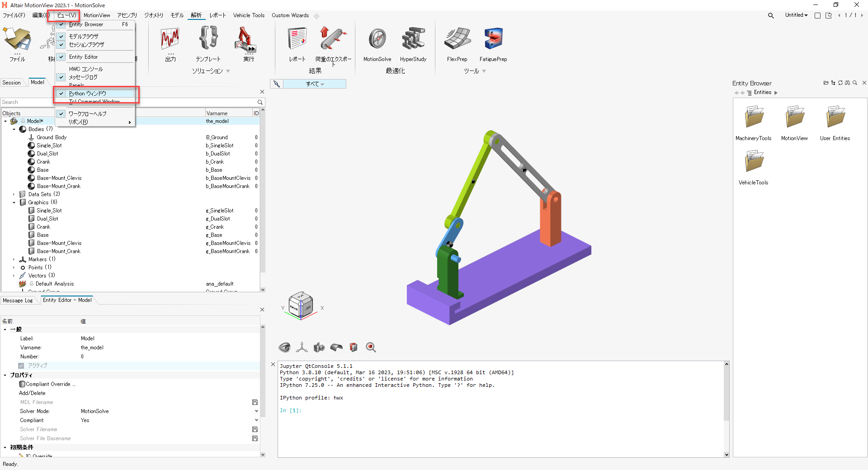Open the FatiguePrep tool icon

point(493,39)
